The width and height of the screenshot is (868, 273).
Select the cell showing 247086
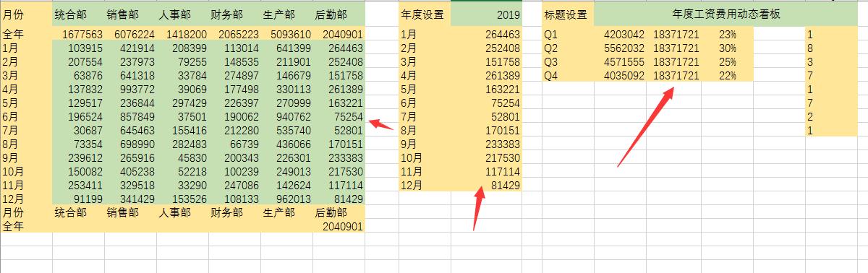point(235,185)
